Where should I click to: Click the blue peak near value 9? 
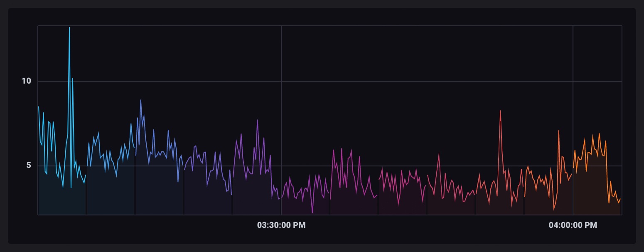click(x=140, y=100)
